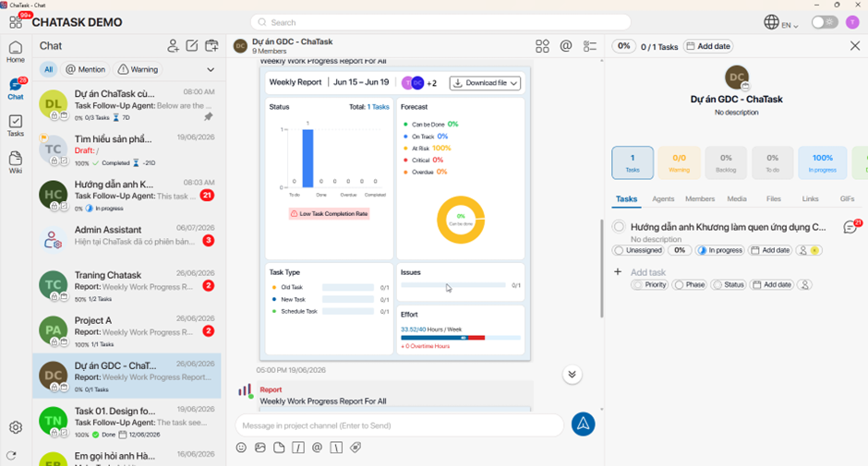The height and width of the screenshot is (466, 868).
Task: Click the compose new message icon
Action: 192,46
